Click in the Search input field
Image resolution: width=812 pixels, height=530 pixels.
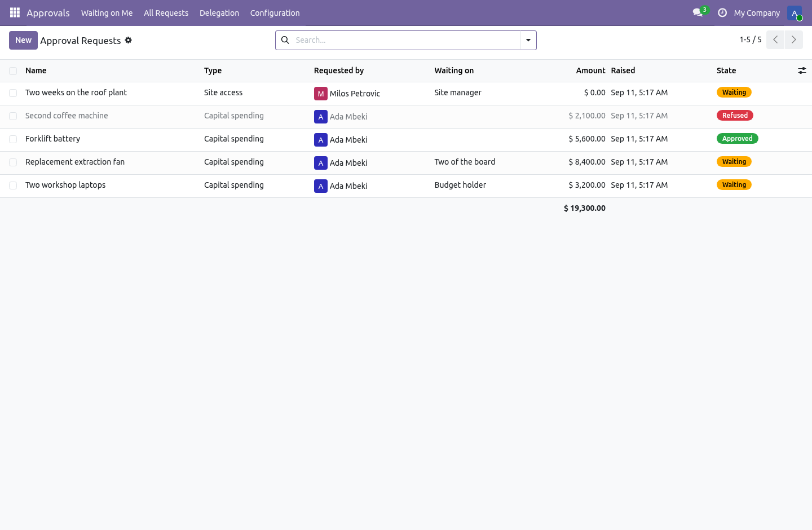(406, 40)
